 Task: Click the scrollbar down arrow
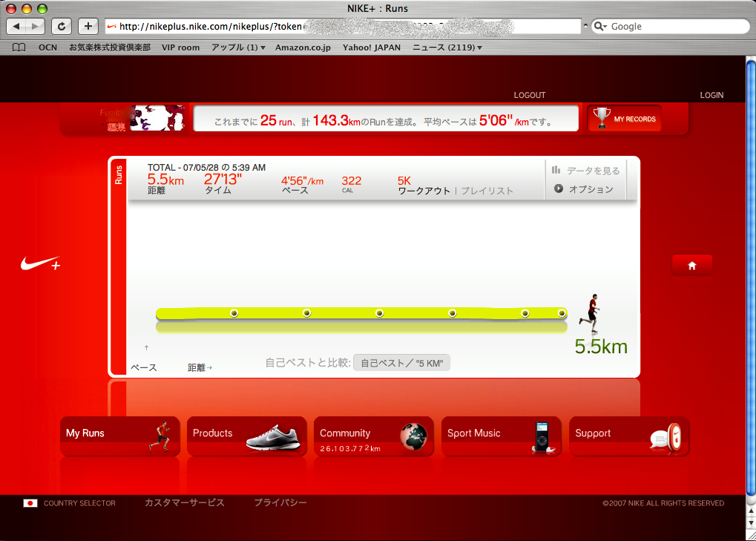click(751, 522)
